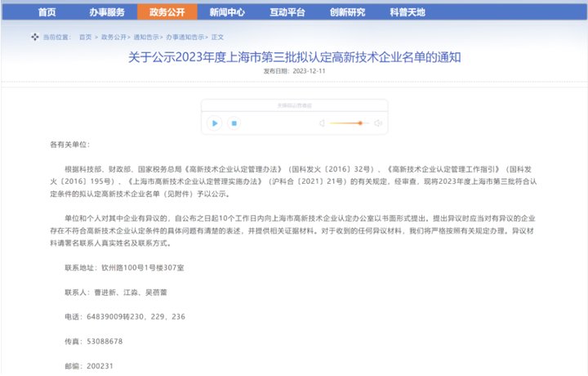Open the 互动平台 section
This screenshot has width=588, height=376.
(x=287, y=12)
